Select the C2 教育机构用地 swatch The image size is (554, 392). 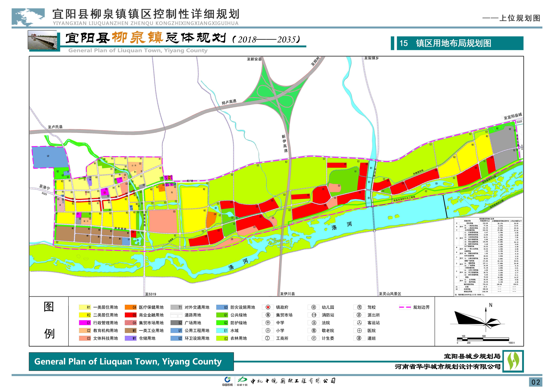click(x=85, y=330)
